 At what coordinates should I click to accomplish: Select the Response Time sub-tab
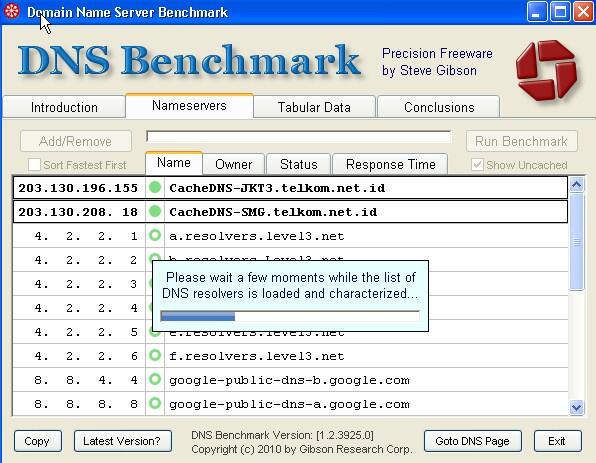pos(390,164)
